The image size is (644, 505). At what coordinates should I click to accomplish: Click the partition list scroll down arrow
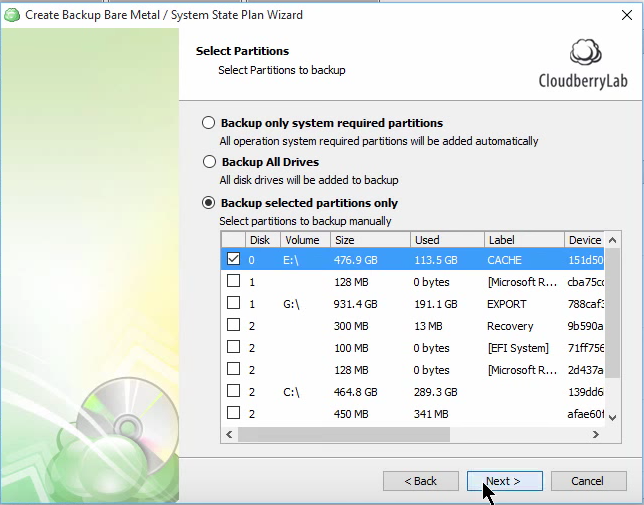pyautogui.click(x=612, y=418)
